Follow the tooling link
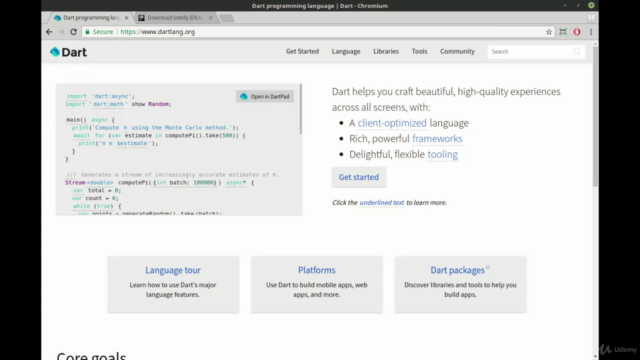This screenshot has height=360, width=640. point(442,154)
